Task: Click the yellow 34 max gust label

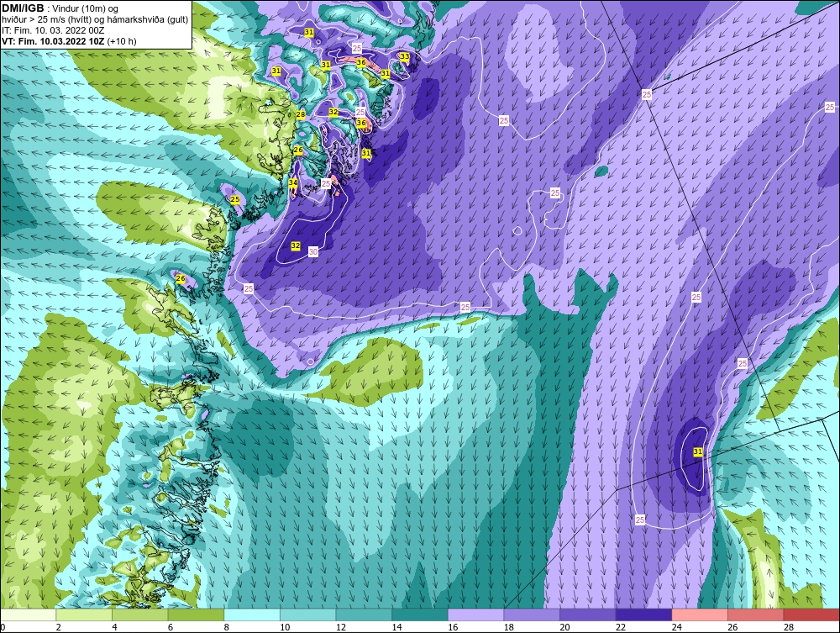Action: pos(292,182)
